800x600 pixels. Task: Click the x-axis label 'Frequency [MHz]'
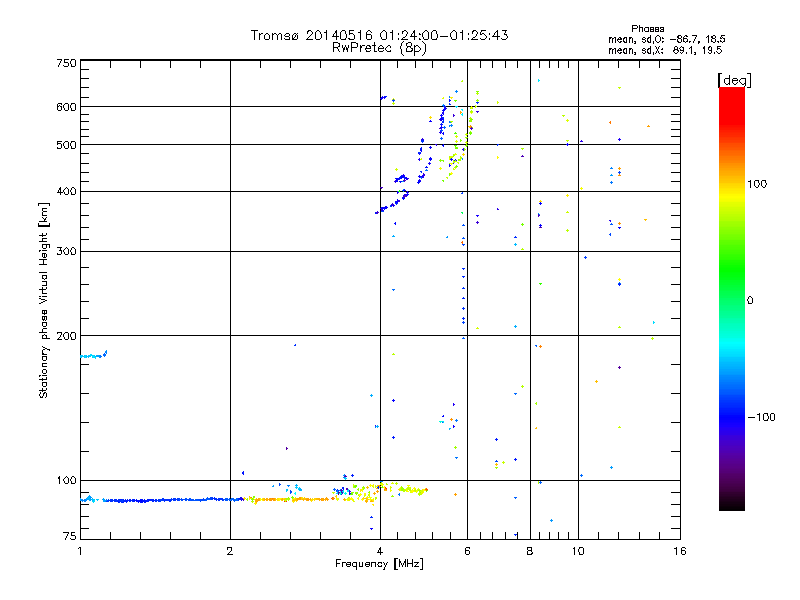coord(379,564)
